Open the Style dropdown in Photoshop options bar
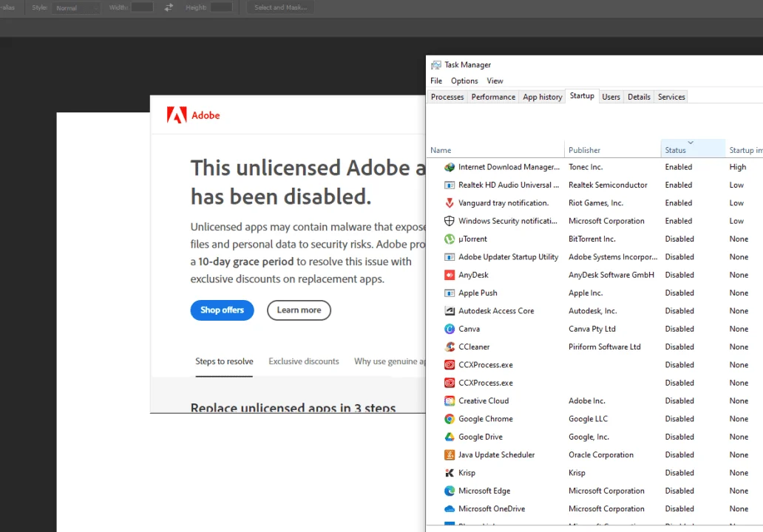The image size is (763, 532). click(x=76, y=8)
